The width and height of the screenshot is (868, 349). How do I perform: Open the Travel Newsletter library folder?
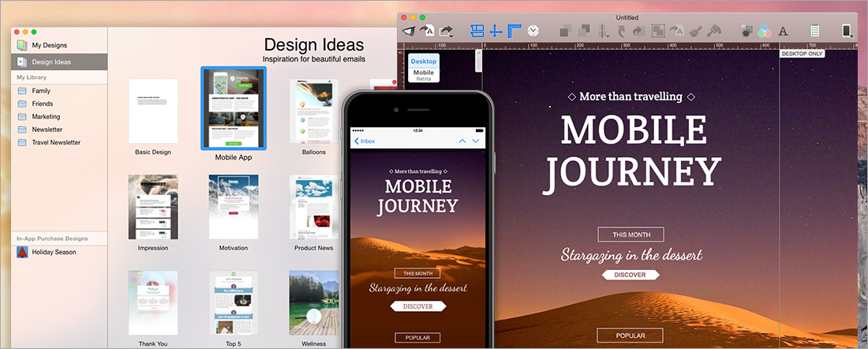(59, 142)
